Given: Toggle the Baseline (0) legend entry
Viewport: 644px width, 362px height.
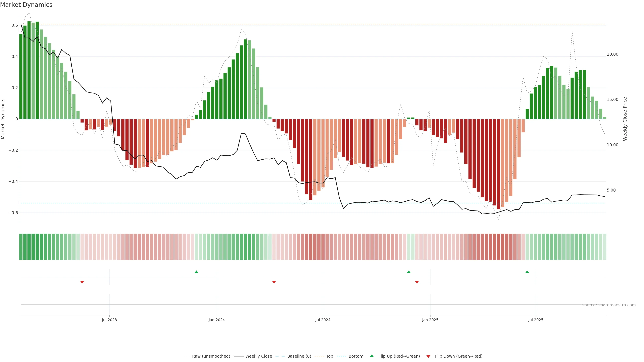Looking at the screenshot, I should tap(299, 356).
